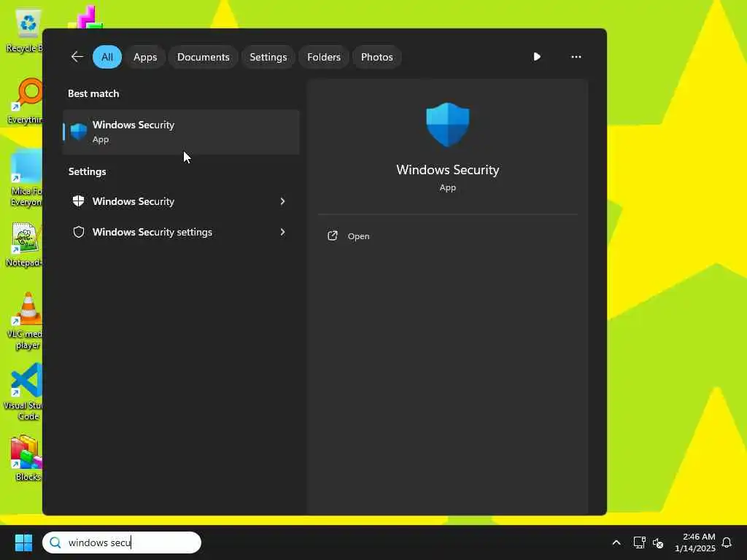Image resolution: width=747 pixels, height=560 pixels.
Task: Switch to the Photos filter tab
Action: 377,57
